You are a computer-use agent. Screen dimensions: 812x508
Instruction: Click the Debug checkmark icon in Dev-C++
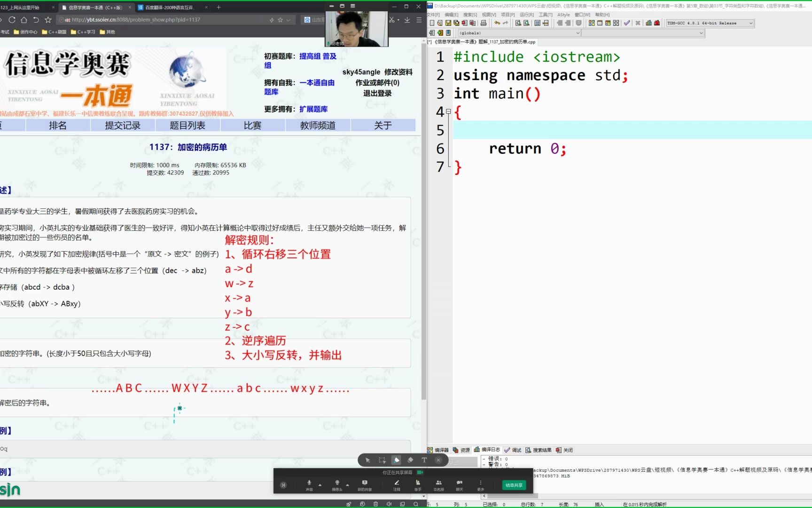coord(627,23)
